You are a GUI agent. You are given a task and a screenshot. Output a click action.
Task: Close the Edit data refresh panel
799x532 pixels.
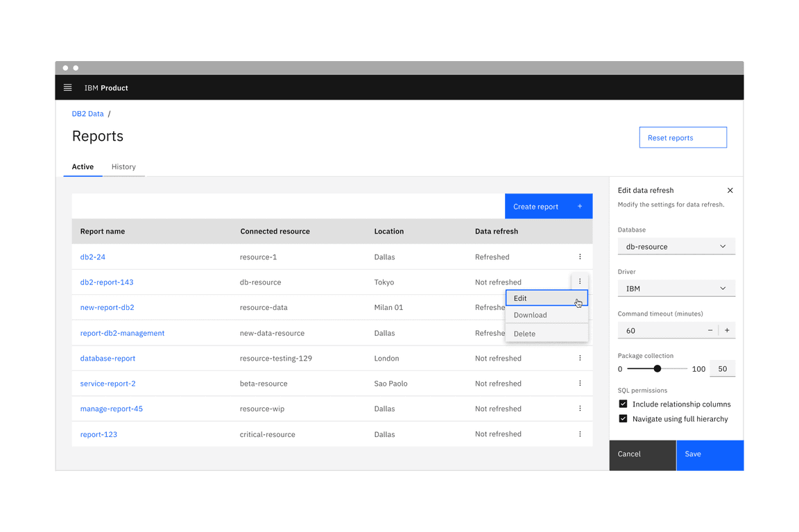pos(730,190)
